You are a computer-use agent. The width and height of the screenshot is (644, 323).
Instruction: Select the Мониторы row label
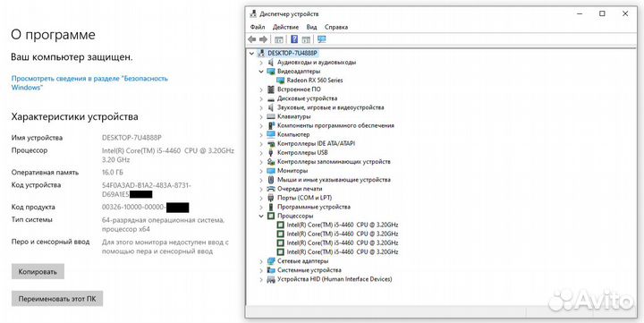point(292,171)
